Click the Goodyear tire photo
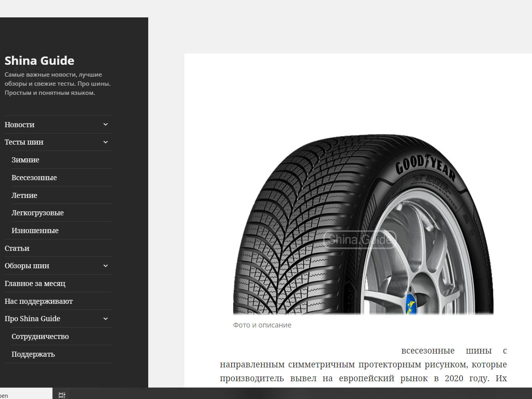 pos(363,224)
